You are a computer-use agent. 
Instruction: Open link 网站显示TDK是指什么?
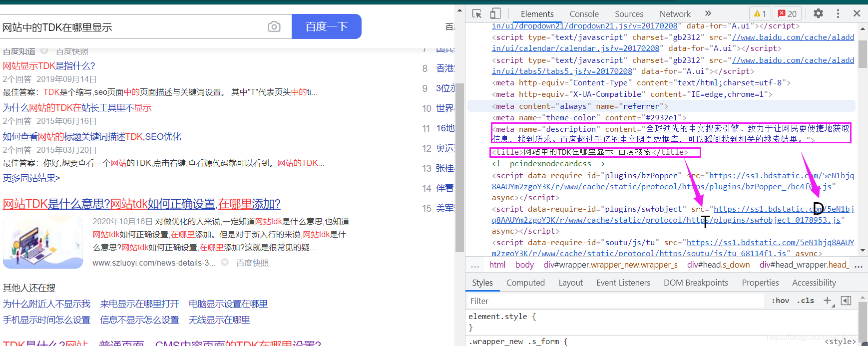49,66
